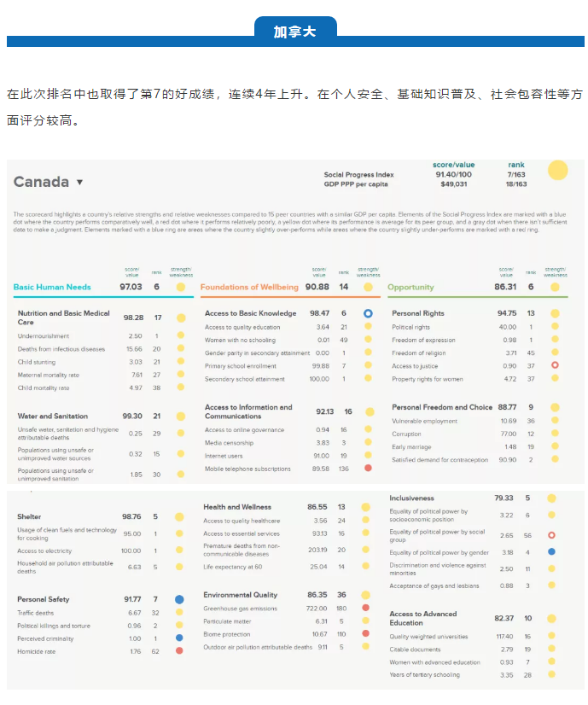The image size is (588, 705).
Task: Click the yellow dot beside Foundations of Wellbeing
Action: click(368, 287)
